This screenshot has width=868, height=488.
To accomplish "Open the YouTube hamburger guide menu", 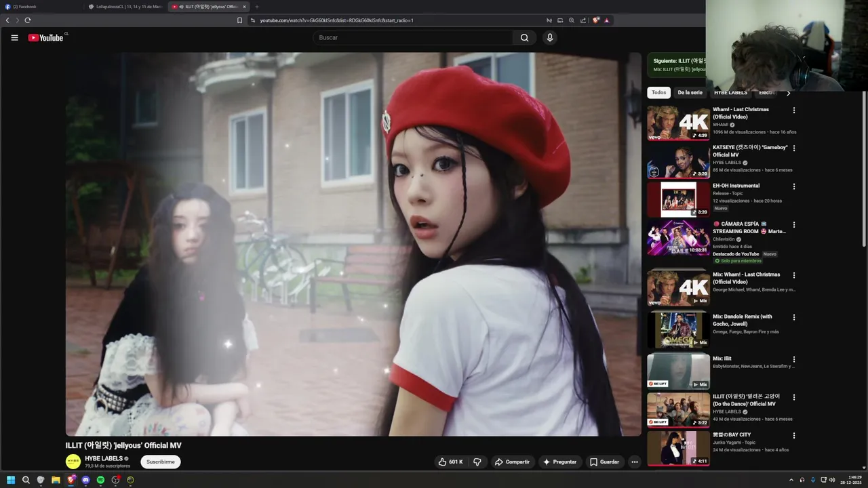I will (x=14, y=38).
